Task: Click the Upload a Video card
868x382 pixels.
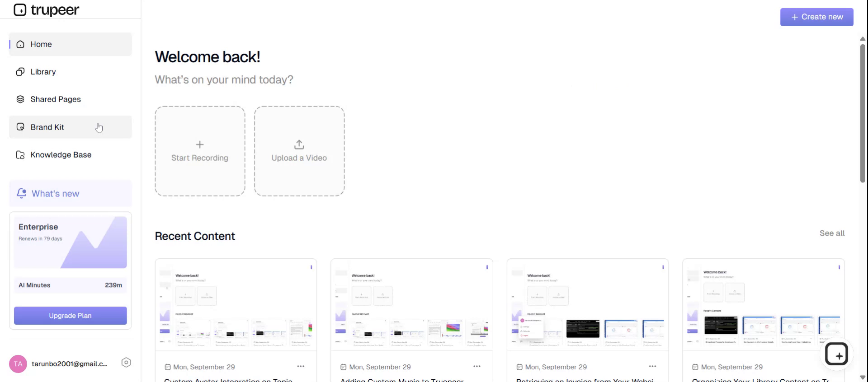Action: coord(299,151)
